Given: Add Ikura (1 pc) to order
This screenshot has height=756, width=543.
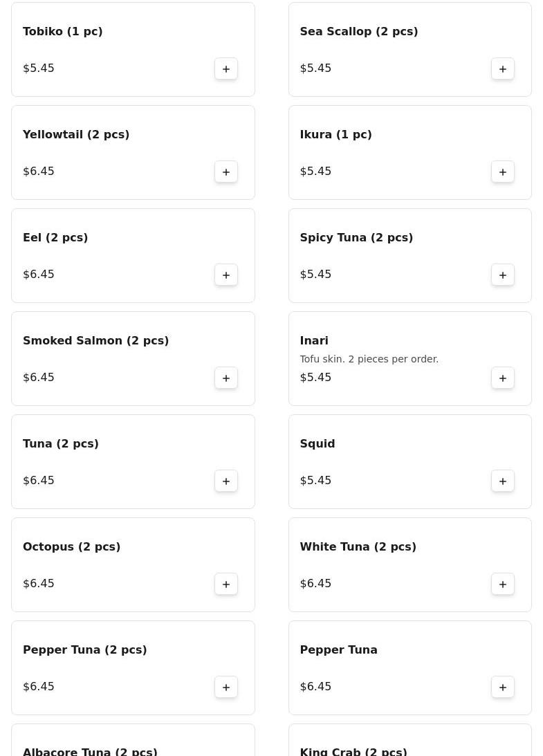Looking at the screenshot, I should click(503, 172).
